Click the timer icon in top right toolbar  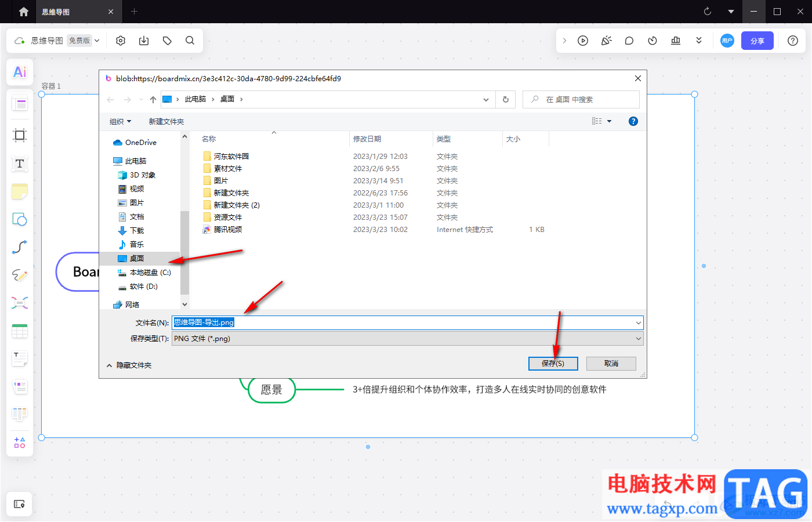point(652,41)
